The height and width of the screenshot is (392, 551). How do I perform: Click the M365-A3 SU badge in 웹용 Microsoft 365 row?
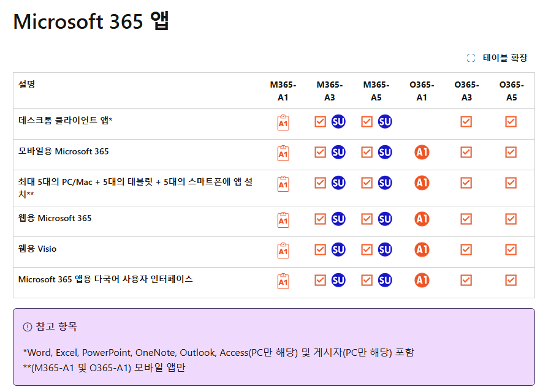338,219
